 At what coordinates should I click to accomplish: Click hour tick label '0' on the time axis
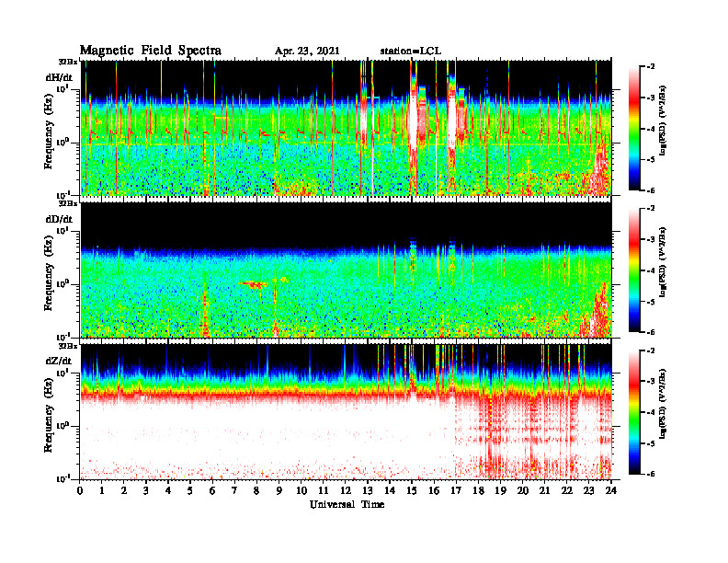(80, 490)
